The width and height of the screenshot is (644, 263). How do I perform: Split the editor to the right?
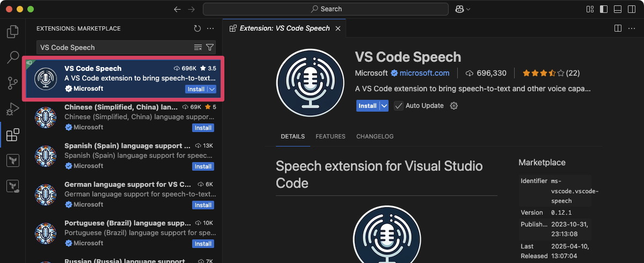(x=618, y=28)
